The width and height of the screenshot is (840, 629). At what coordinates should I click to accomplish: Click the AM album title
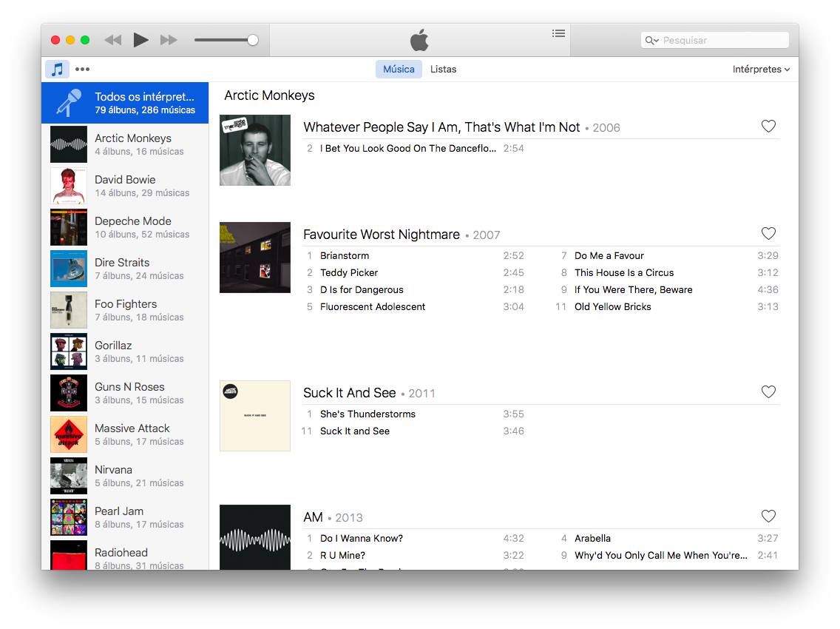pos(313,517)
